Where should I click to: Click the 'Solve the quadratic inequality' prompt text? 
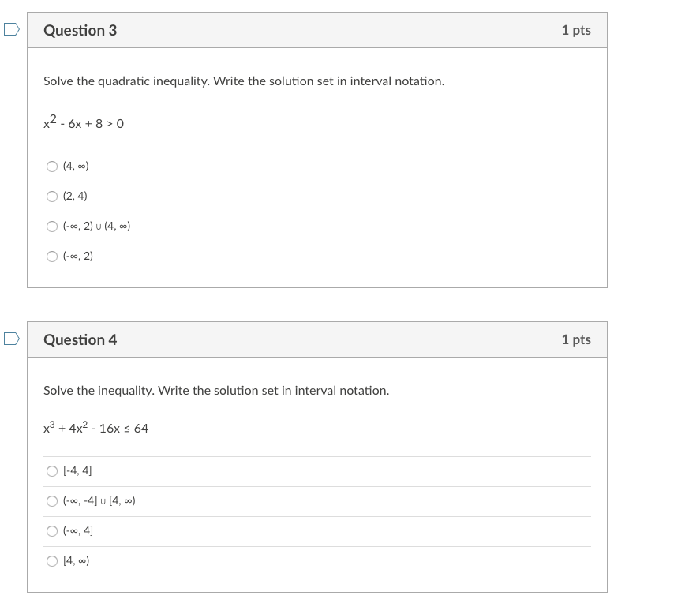244,81
